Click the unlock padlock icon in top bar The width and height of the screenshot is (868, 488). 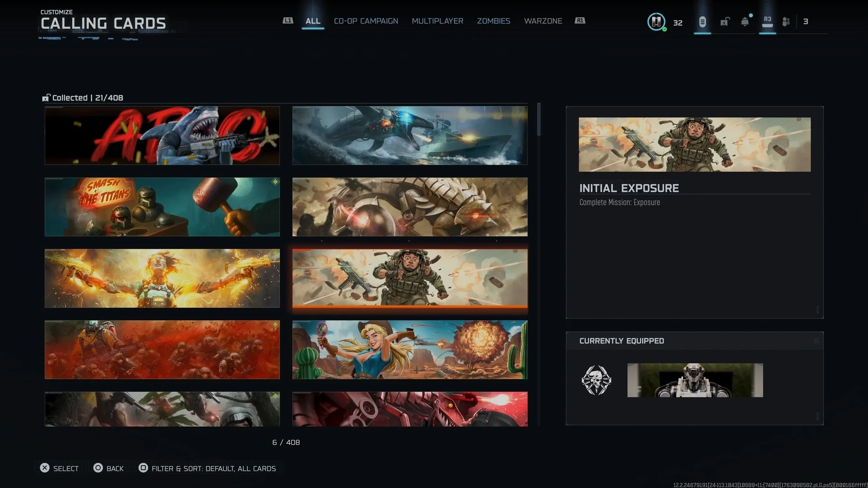tap(725, 22)
